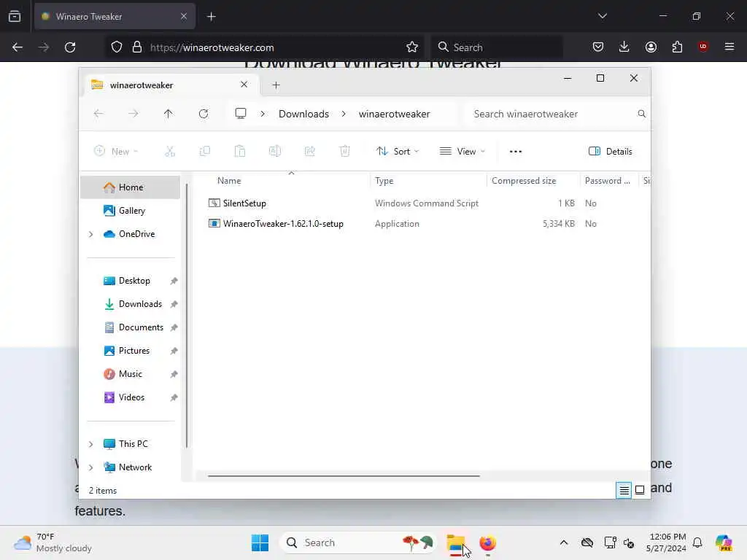The height and width of the screenshot is (560, 747).
Task: Sort by Compressed size column header
Action: [533, 181]
